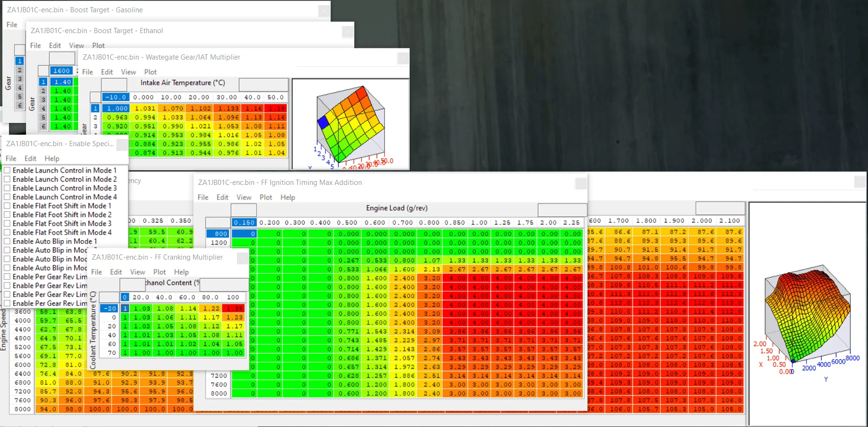Select cell 1.886 in FF Ignition table
The height and width of the screenshot is (427, 868).
coord(403,376)
